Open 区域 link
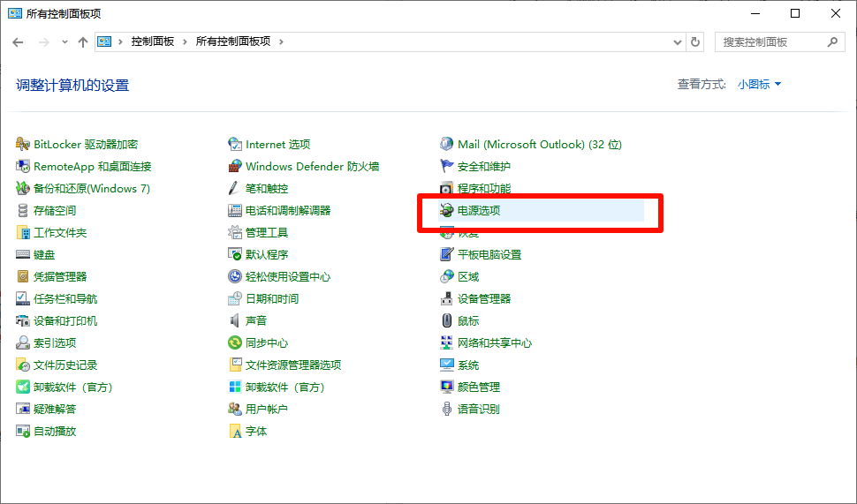857x504 pixels. click(x=468, y=277)
